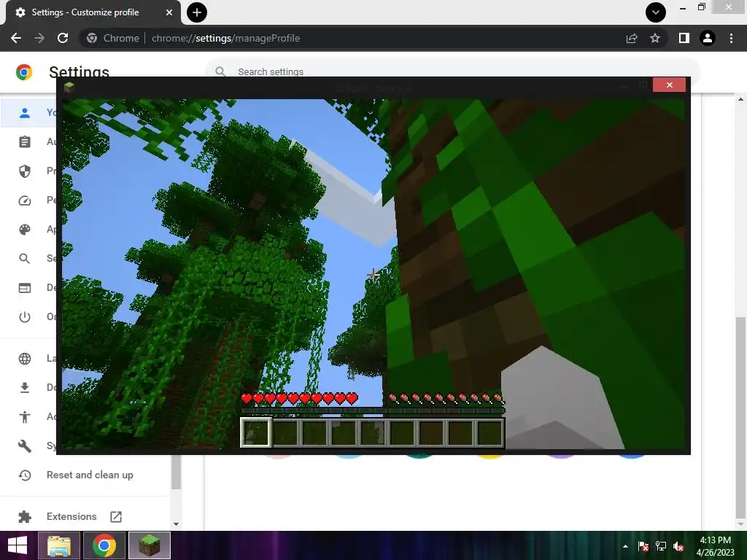747x560 pixels.
Task: Click the Chrome logo beside Settings
Action: [24, 72]
